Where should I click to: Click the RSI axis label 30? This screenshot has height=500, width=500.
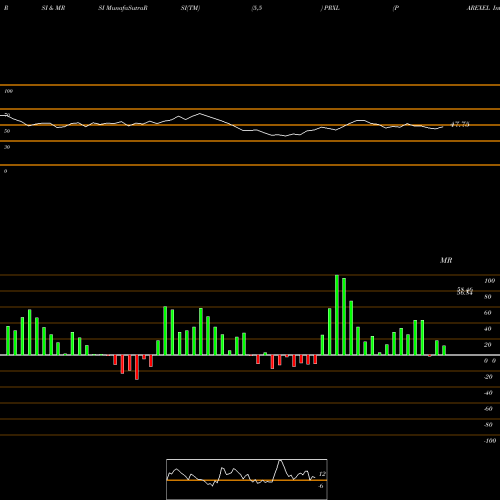pos(7,147)
